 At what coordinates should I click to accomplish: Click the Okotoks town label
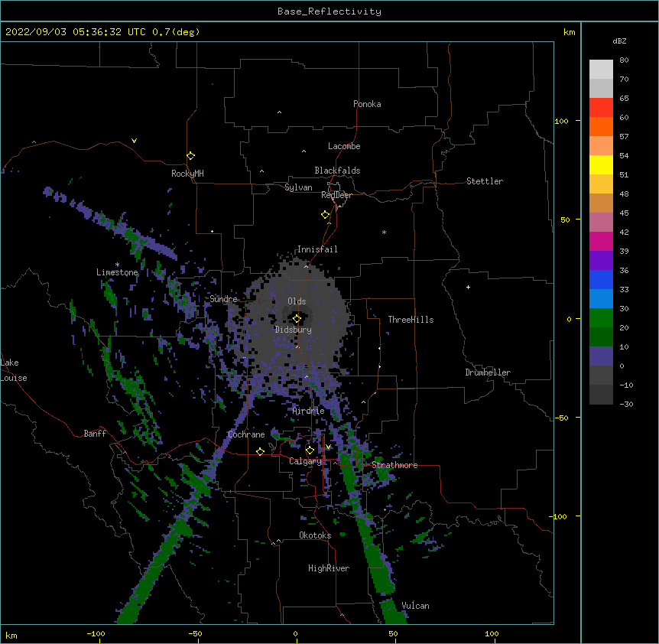tap(315, 535)
